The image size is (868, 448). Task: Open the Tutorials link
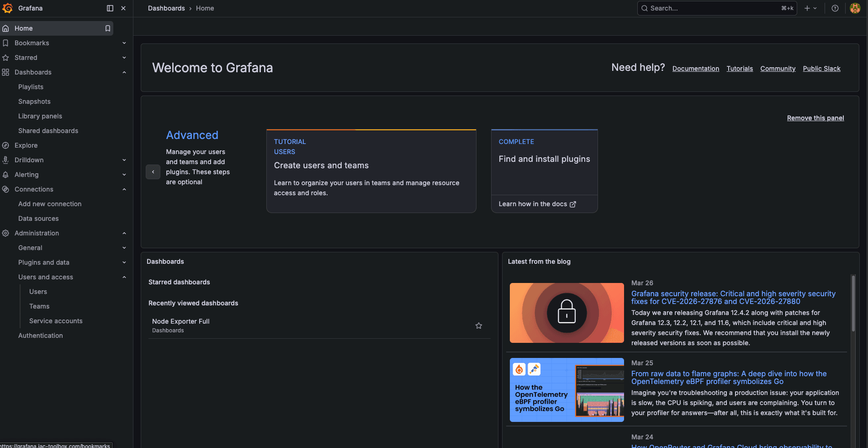pos(740,69)
